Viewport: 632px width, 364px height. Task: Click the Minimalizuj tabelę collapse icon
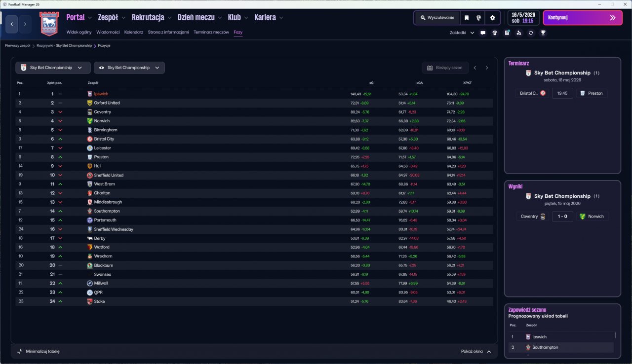tap(20, 351)
